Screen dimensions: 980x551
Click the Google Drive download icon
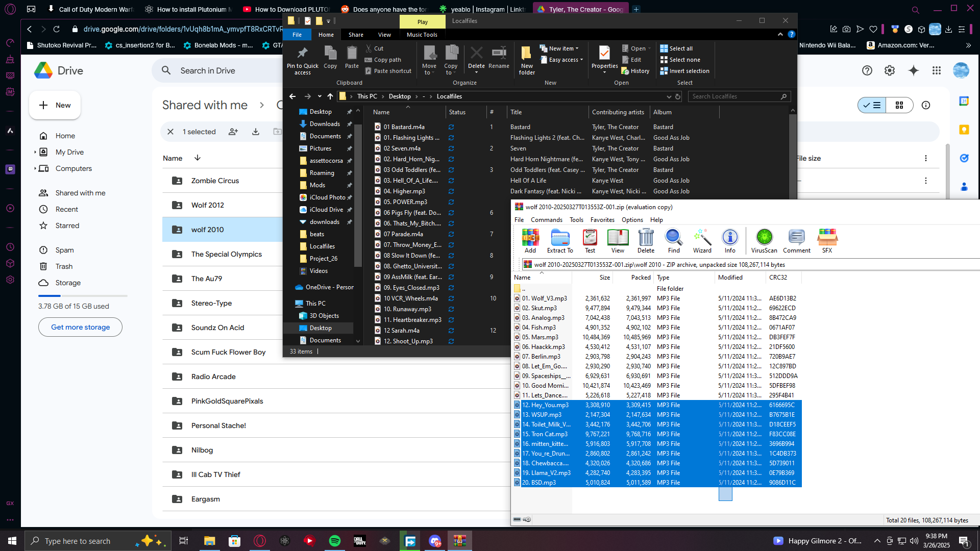click(256, 132)
